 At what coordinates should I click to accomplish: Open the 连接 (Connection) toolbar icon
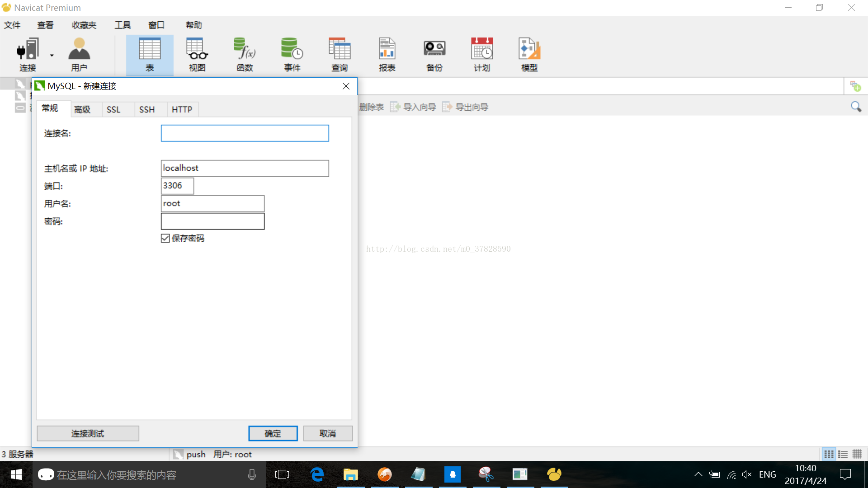(28, 55)
